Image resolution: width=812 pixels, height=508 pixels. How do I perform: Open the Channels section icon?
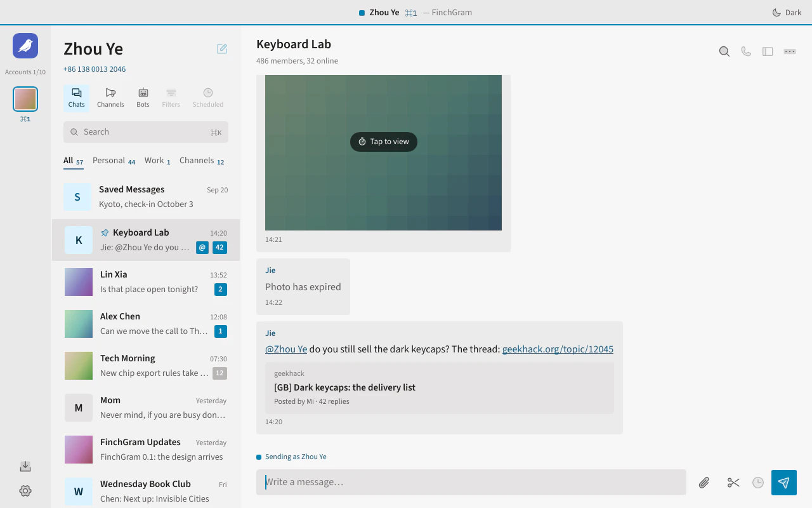(x=110, y=98)
